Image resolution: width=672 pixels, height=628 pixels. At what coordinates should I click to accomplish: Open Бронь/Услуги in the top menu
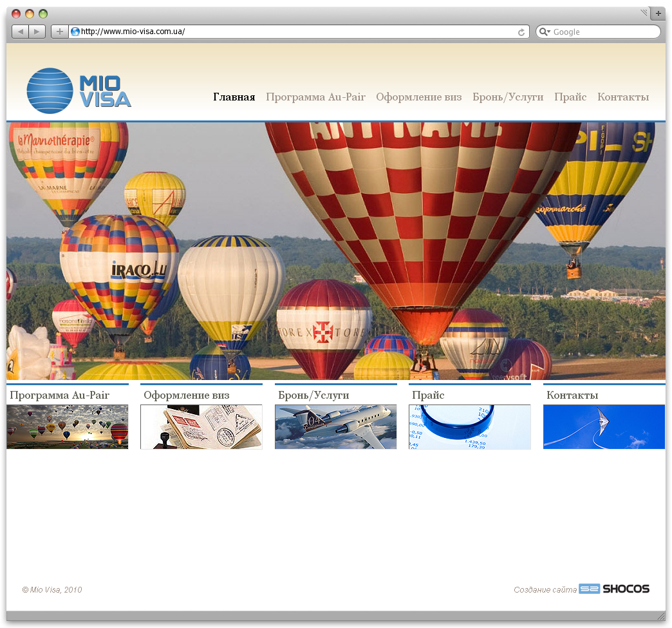508,97
